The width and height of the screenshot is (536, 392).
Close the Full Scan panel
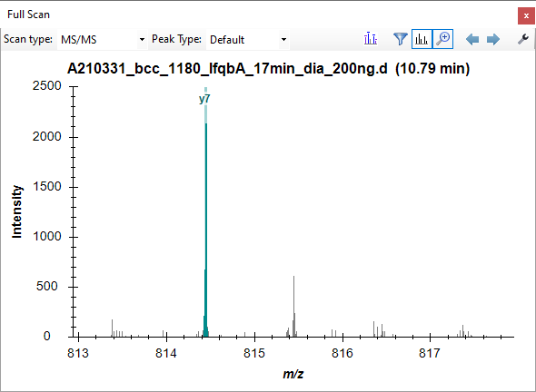[526, 16]
